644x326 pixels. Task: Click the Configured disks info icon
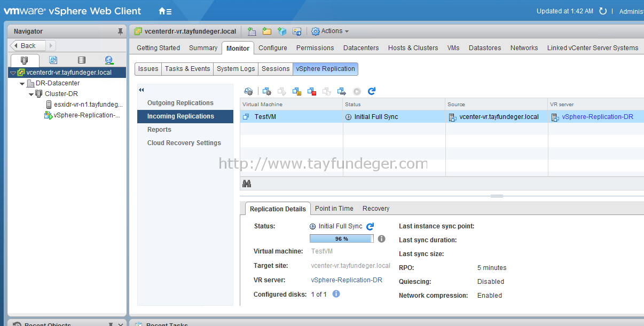tap(336, 293)
